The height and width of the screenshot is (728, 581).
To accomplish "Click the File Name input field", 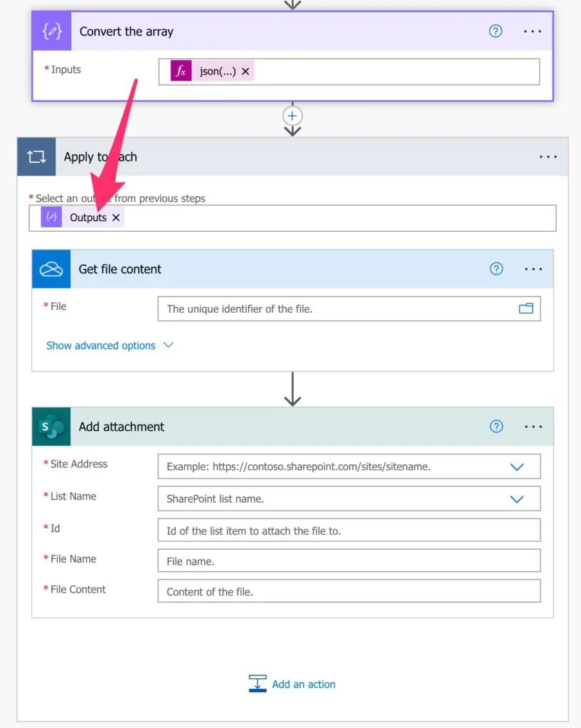I will coord(348,561).
